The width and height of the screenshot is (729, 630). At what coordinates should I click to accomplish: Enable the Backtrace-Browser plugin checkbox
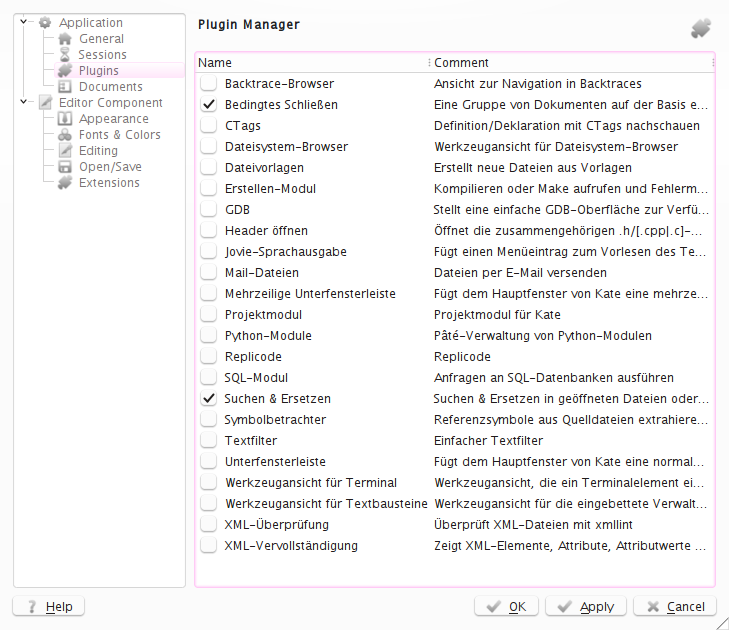209,84
